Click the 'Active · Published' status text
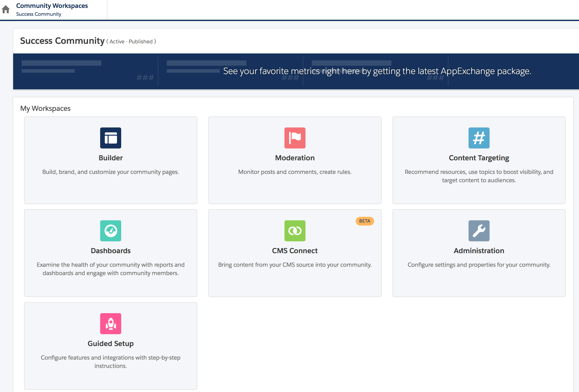This screenshot has height=392, width=579. pos(131,42)
